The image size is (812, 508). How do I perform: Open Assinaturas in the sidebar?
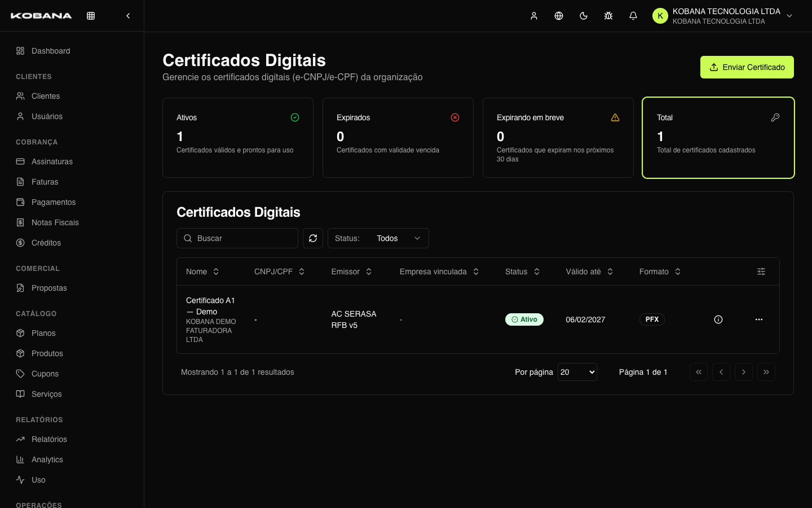click(x=72, y=161)
